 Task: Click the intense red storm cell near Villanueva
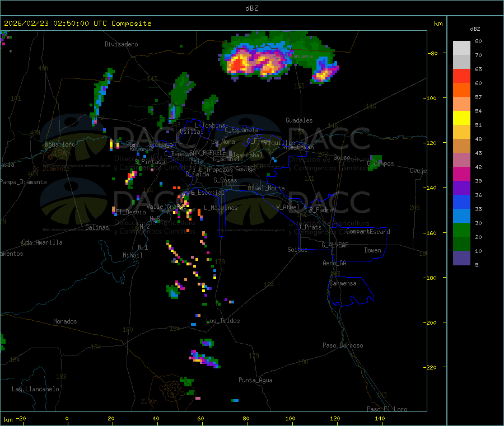pyautogui.click(x=239, y=64)
